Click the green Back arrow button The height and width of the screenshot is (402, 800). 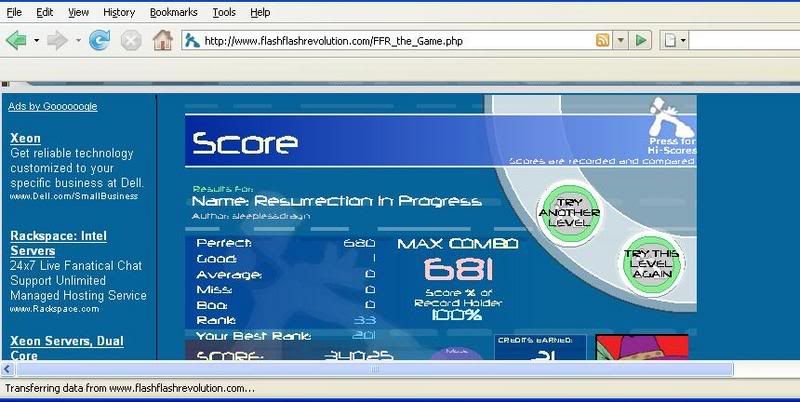16,40
